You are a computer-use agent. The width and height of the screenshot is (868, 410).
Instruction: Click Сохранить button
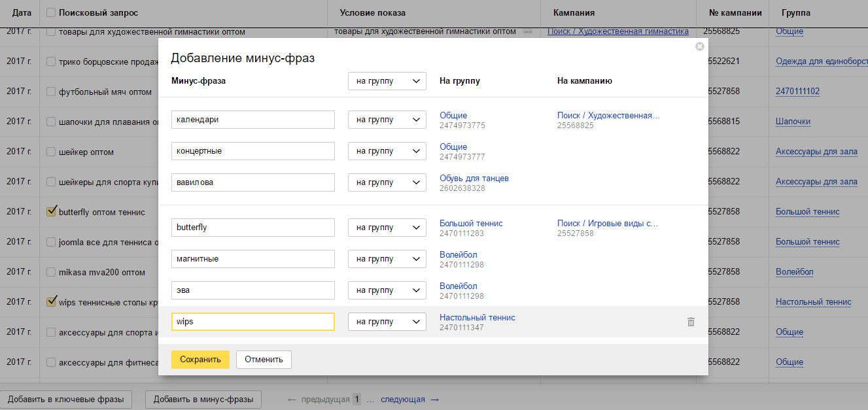coord(200,360)
